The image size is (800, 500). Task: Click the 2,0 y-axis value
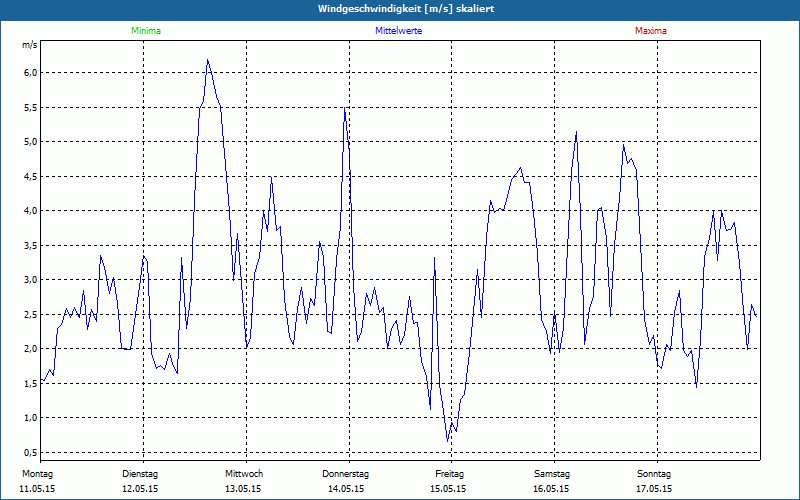tap(31, 348)
